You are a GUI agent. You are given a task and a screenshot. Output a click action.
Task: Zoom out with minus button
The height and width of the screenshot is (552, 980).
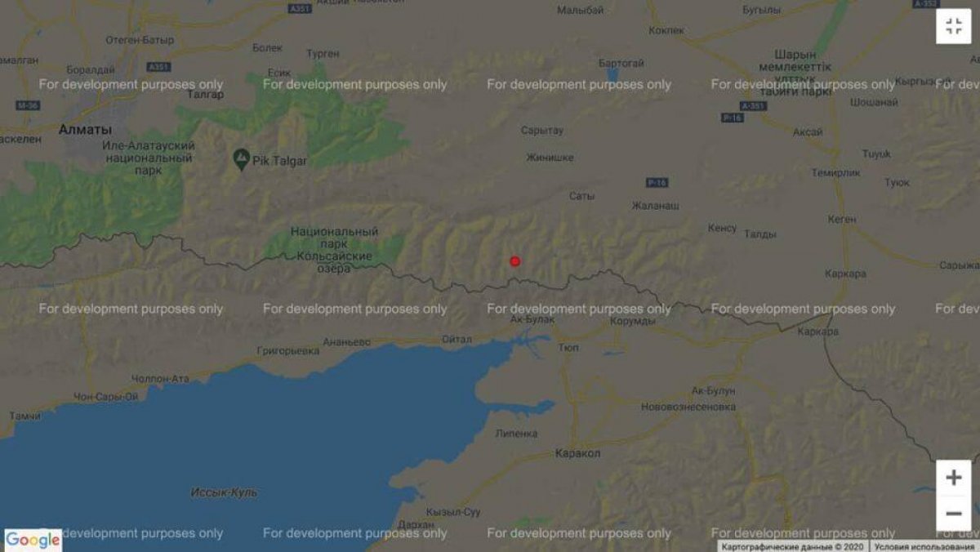(953, 514)
